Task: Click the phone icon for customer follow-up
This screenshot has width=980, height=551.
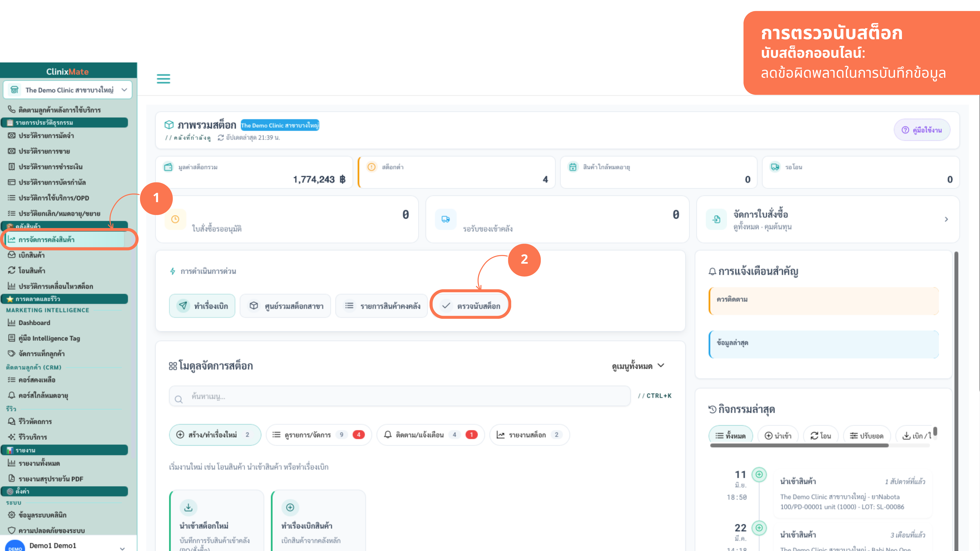Action: click(12, 110)
